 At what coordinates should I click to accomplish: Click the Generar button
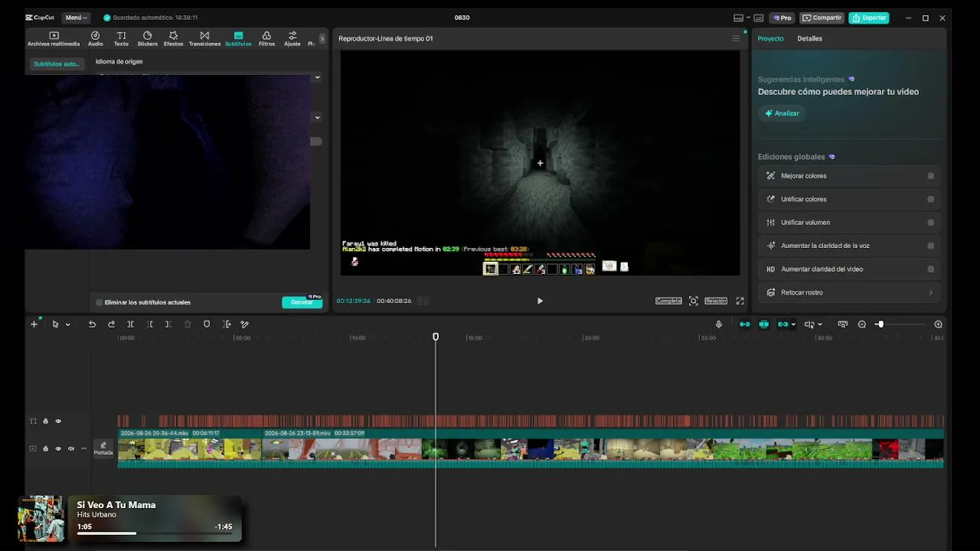click(x=302, y=302)
